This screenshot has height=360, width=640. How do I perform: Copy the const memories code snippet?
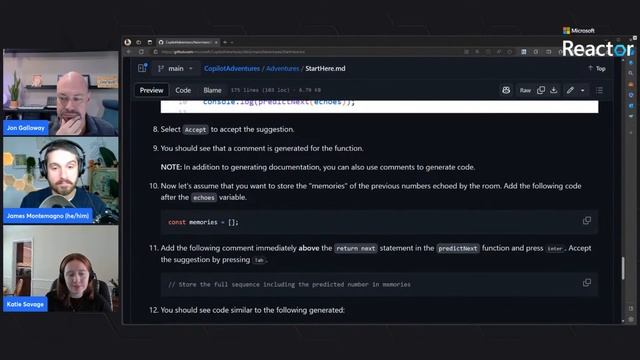pyautogui.click(x=587, y=221)
